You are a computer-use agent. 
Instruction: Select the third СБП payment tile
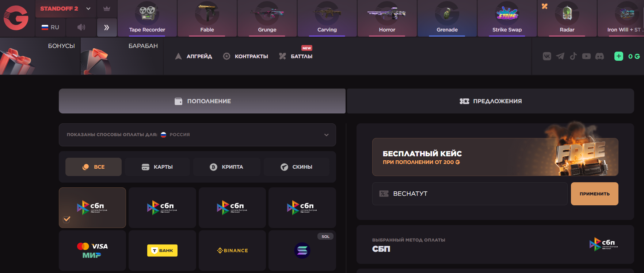tap(232, 207)
